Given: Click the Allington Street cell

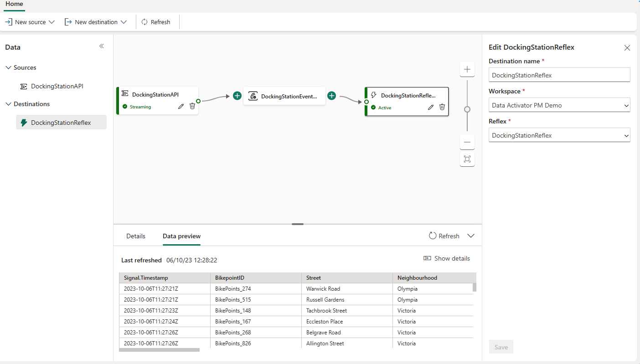Looking at the screenshot, I should [347, 343].
